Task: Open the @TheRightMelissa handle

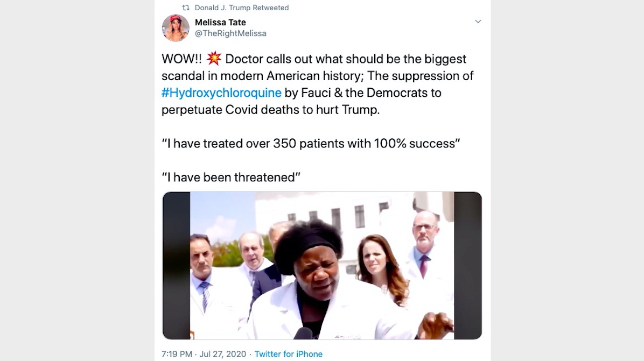Action: (230, 33)
